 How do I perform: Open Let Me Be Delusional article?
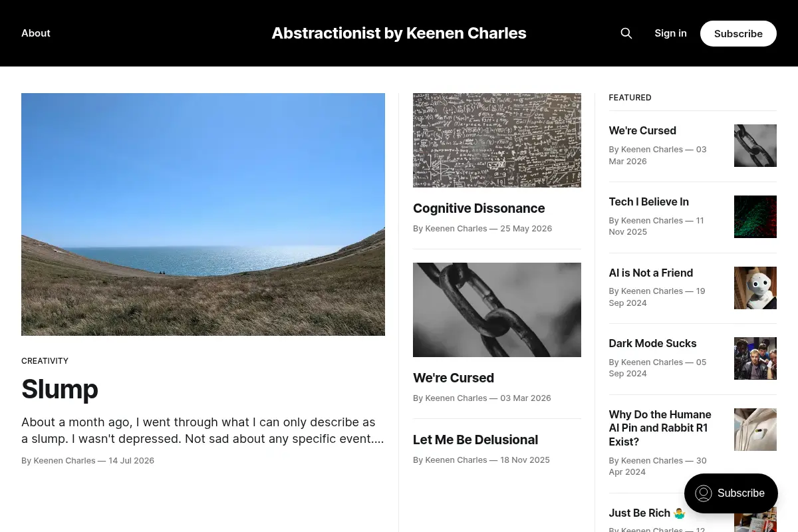point(475,440)
